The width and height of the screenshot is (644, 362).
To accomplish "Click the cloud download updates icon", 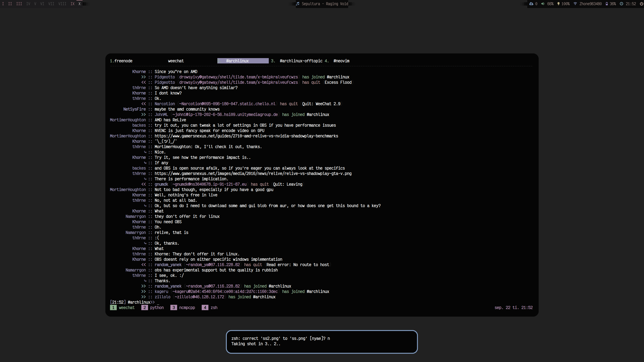I will 531,4.
